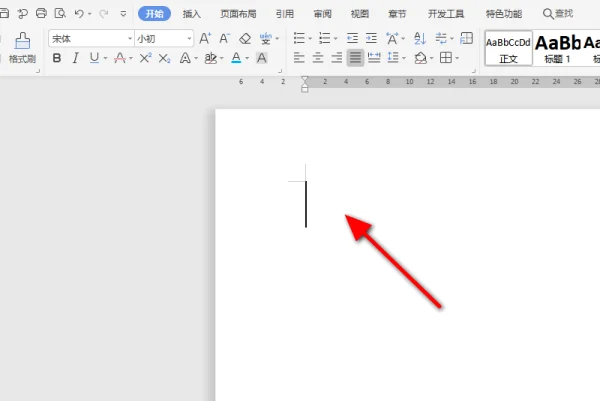Click the paragraph layout icon beside marks
600x401 pixels.
point(466,38)
